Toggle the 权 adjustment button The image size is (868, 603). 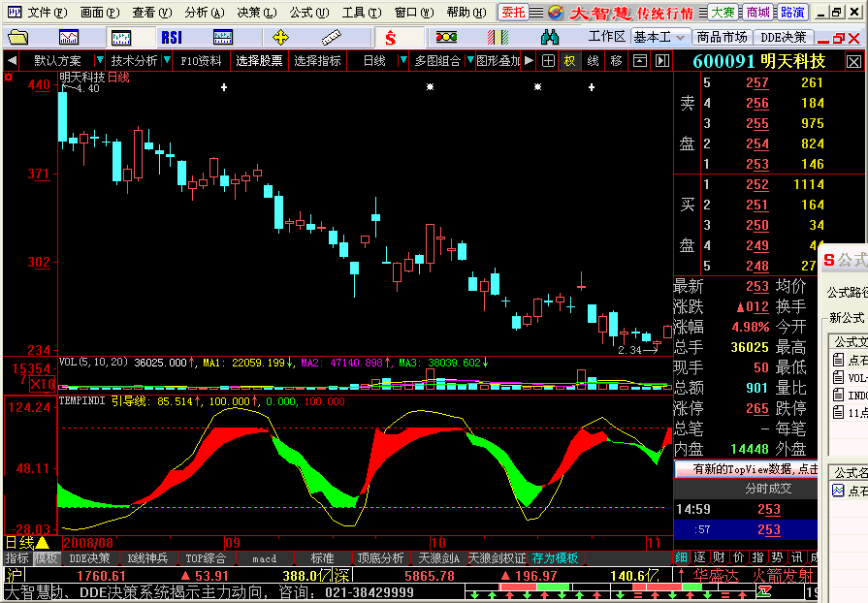[569, 61]
